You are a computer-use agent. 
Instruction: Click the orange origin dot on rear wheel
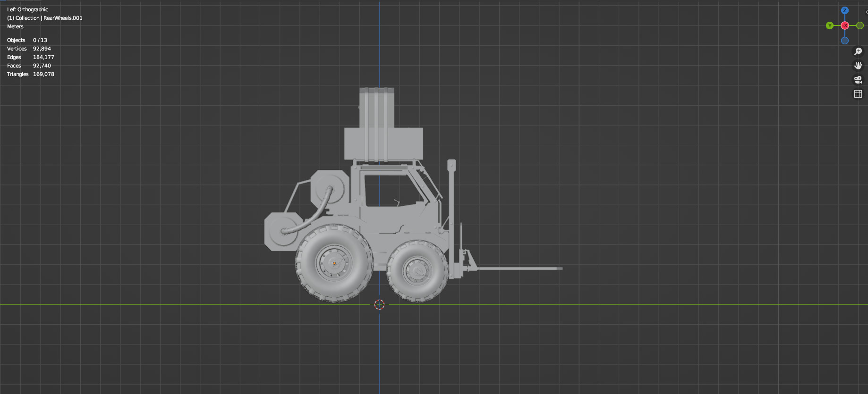334,263
